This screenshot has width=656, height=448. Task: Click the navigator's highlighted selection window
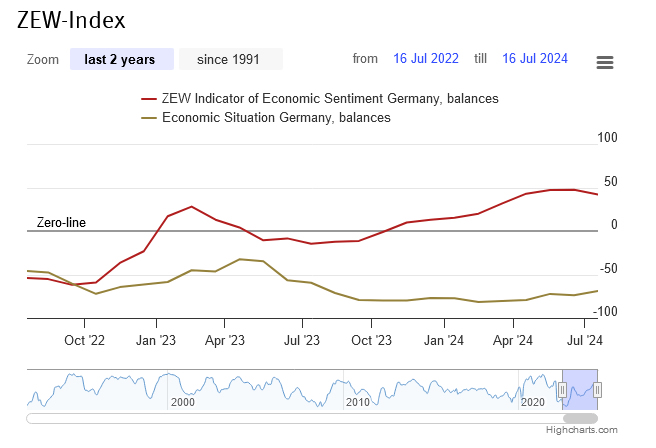[580, 389]
